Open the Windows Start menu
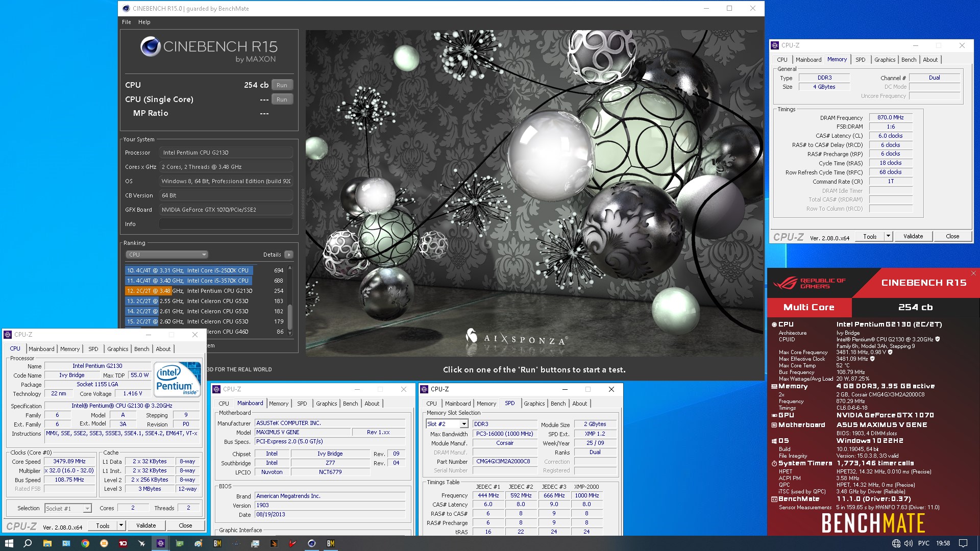Viewport: 980px width, 551px height. [9, 543]
